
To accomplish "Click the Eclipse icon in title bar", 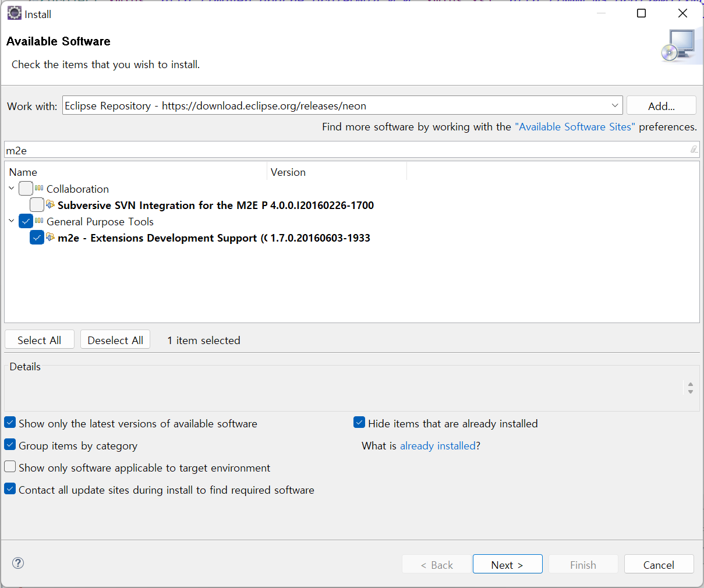I will [x=14, y=13].
